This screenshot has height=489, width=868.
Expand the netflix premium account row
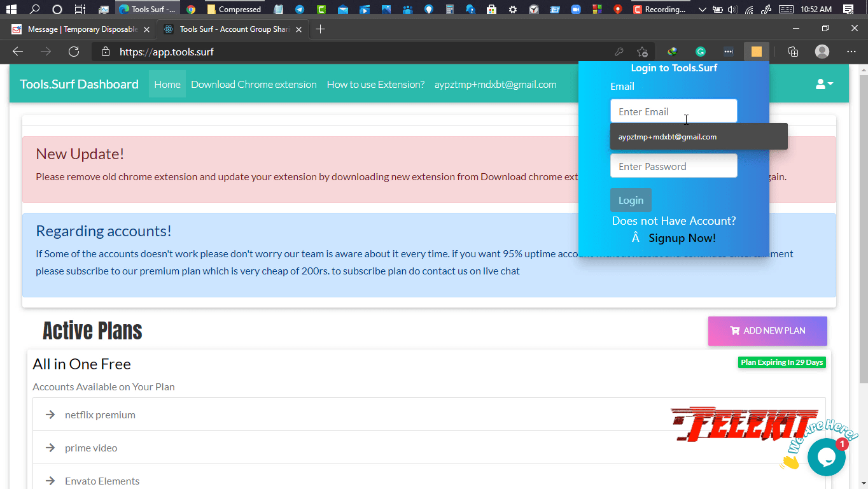coord(429,415)
